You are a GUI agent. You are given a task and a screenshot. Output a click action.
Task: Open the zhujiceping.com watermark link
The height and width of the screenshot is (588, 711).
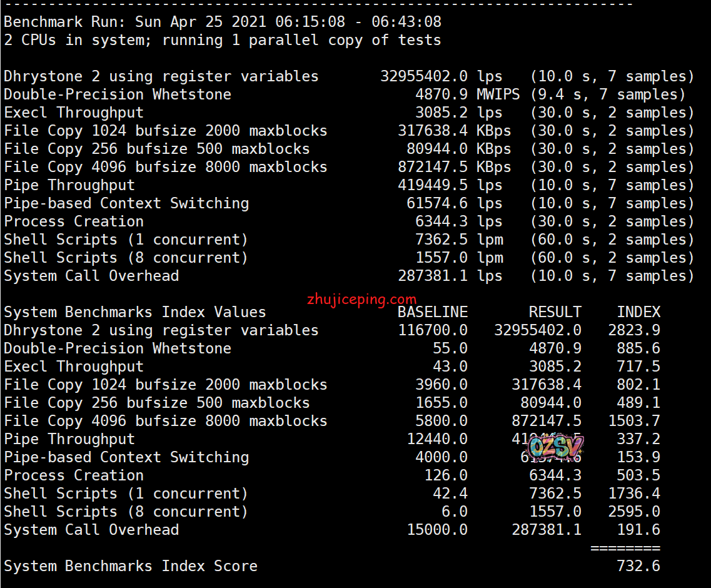tap(361, 299)
